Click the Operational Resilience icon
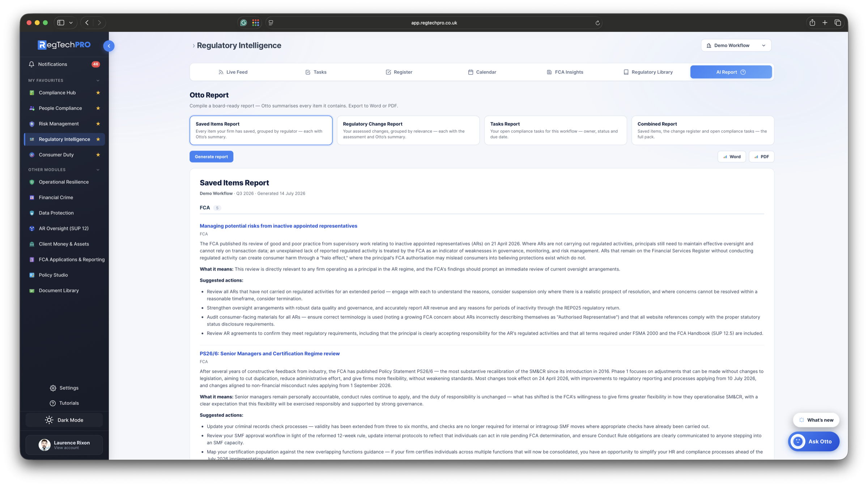Screen dimensions: 868x486 pyautogui.click(x=32, y=182)
